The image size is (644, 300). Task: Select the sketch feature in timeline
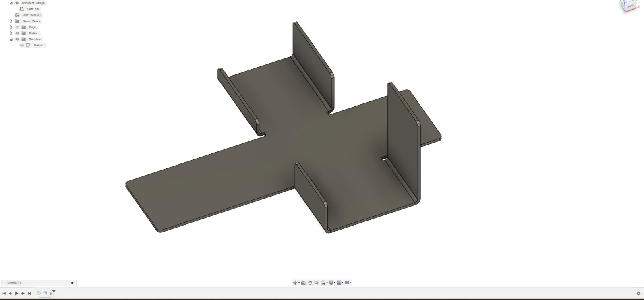(x=39, y=293)
